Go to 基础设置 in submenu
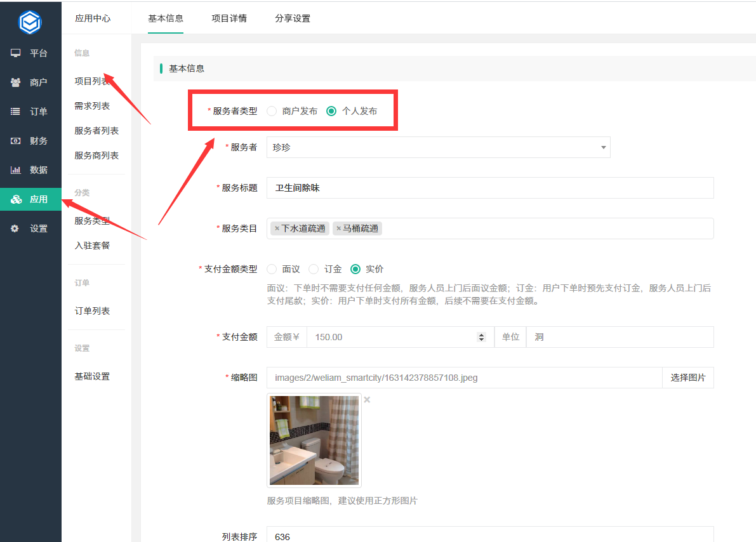This screenshot has height=542, width=756. click(92, 376)
